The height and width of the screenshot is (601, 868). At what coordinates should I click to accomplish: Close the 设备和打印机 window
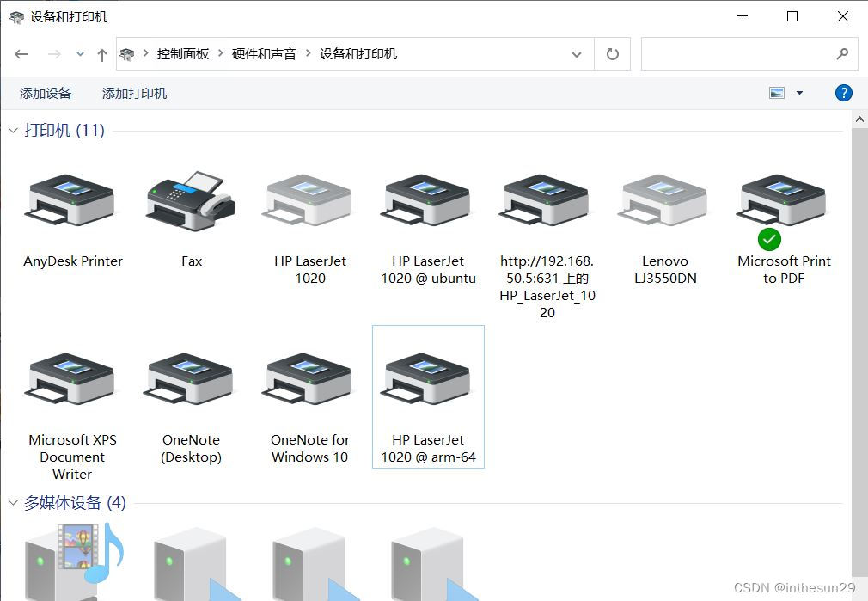(842, 16)
